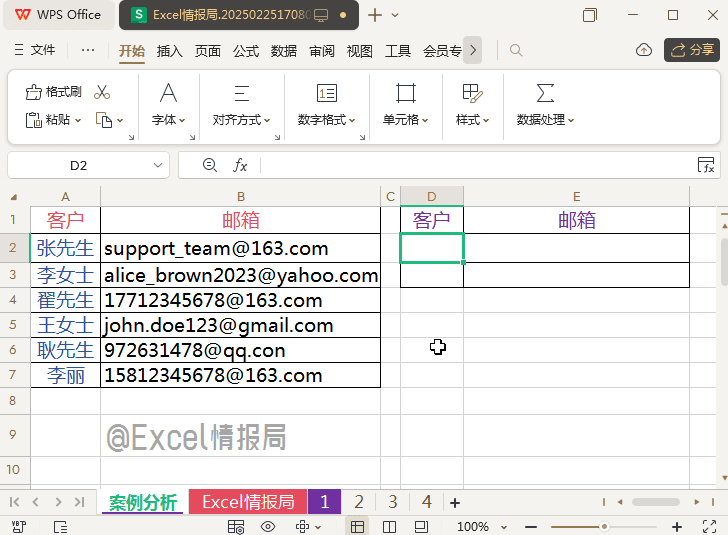Click the Format Painter (格式刷) button
Viewport: 728px width, 535px height.
coord(54,93)
